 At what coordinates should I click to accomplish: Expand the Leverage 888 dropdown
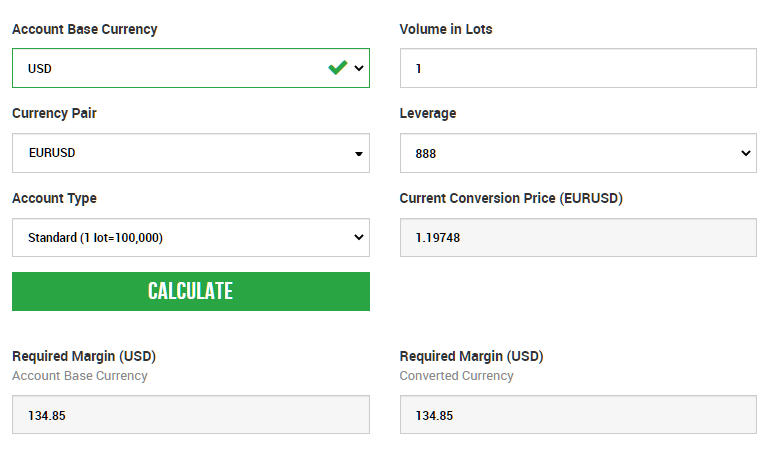point(578,153)
